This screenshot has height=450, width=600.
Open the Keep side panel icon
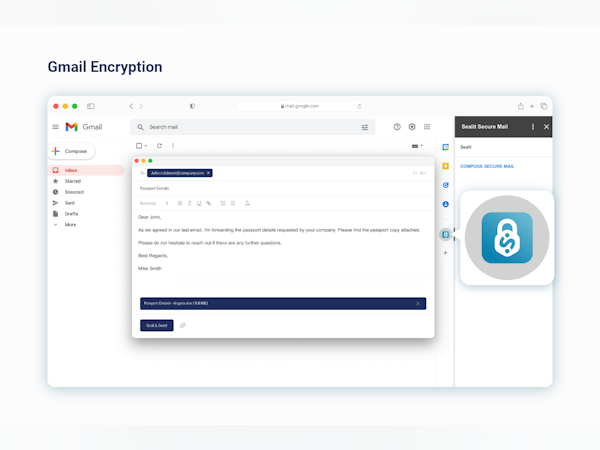pyautogui.click(x=445, y=166)
